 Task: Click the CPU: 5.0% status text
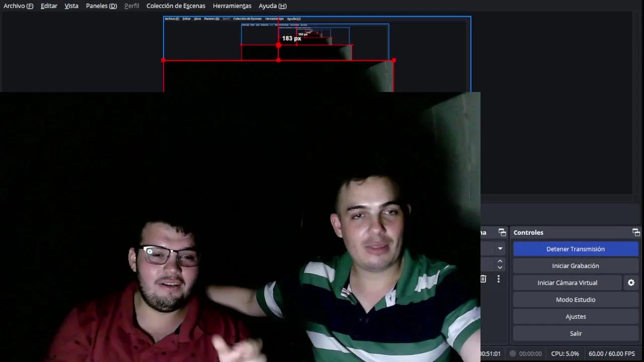565,354
